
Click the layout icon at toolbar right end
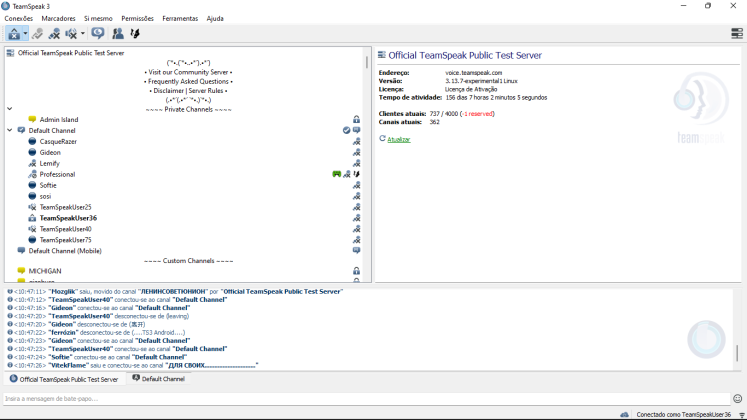(x=737, y=33)
